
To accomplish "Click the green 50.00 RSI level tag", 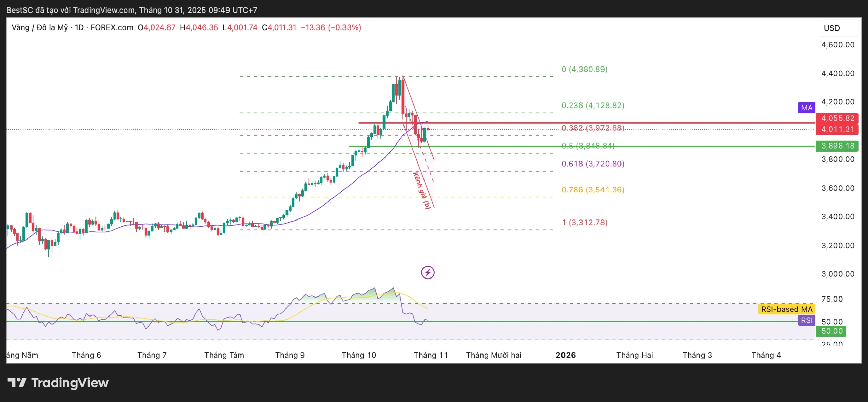I will tap(831, 331).
